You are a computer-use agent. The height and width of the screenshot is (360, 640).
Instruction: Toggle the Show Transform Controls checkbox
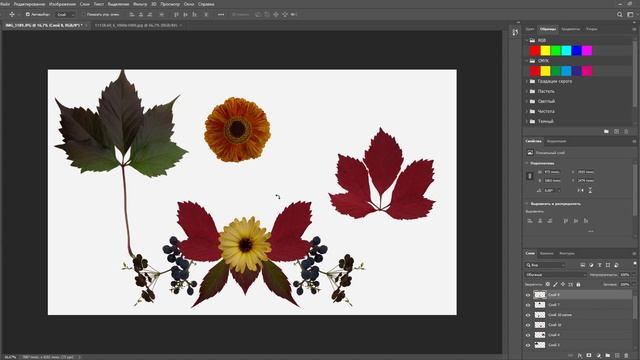pyautogui.click(x=83, y=14)
